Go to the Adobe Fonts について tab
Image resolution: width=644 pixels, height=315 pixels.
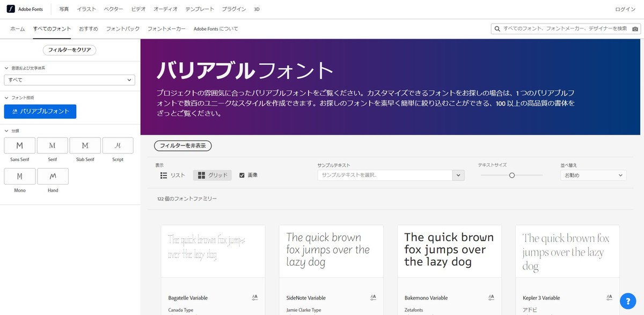[x=216, y=28]
